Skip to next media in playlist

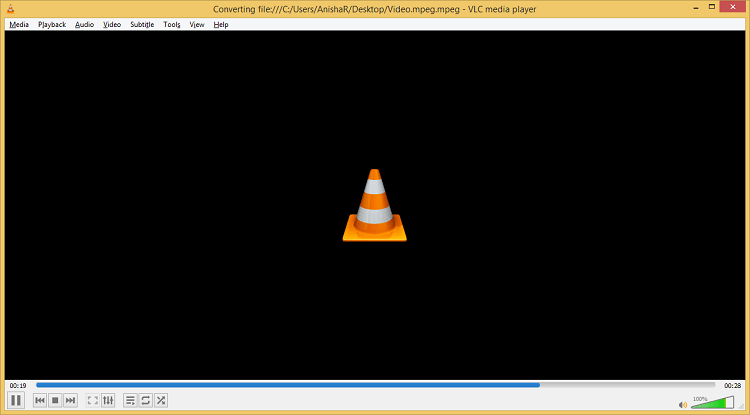pos(70,400)
